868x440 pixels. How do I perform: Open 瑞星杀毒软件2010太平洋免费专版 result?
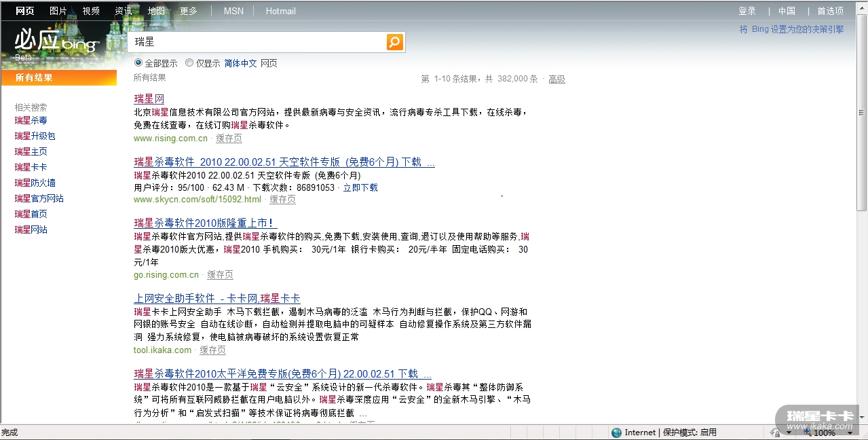click(x=283, y=374)
